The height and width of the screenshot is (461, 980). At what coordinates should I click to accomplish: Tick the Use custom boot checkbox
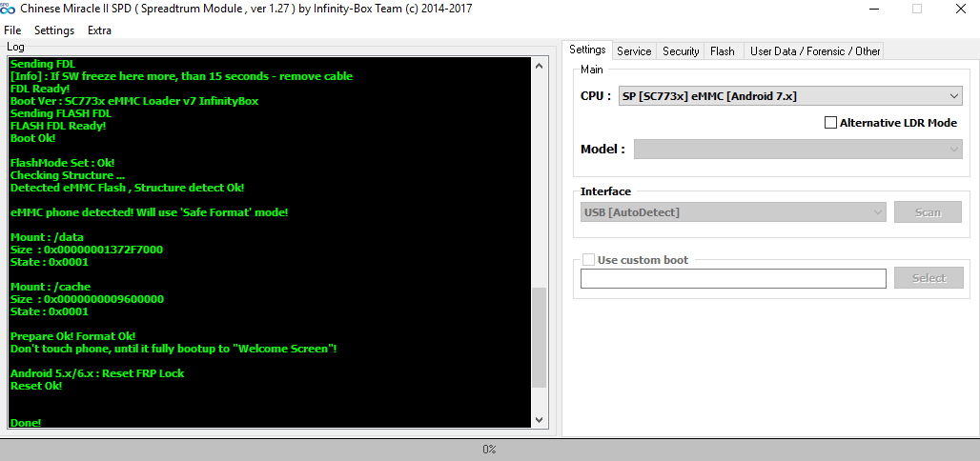coord(588,259)
